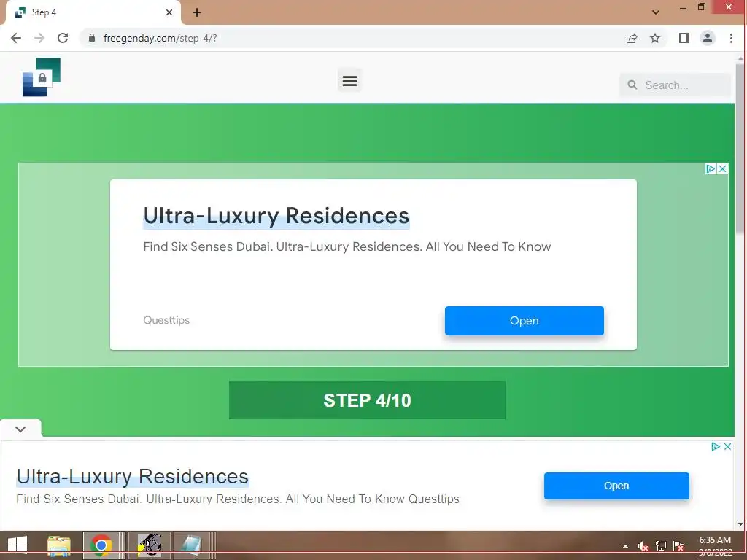Click Open button in top ad

[524, 321]
